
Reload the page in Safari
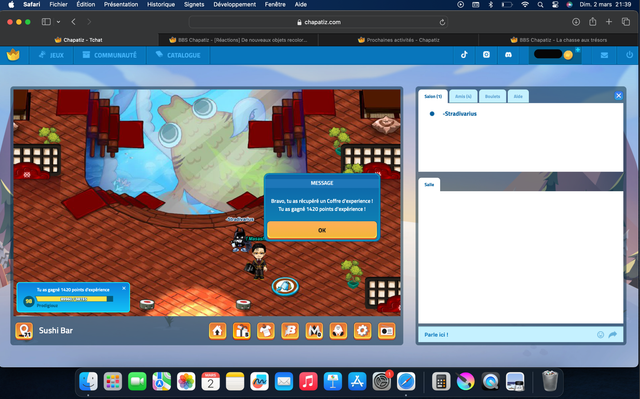442,22
